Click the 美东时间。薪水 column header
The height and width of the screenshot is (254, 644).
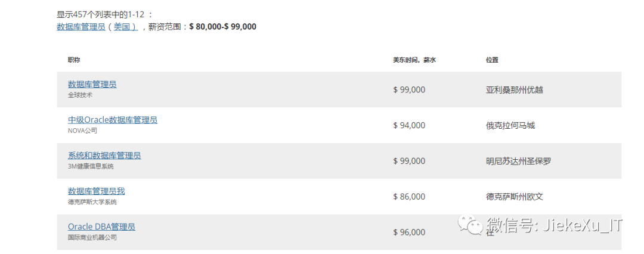414,60
